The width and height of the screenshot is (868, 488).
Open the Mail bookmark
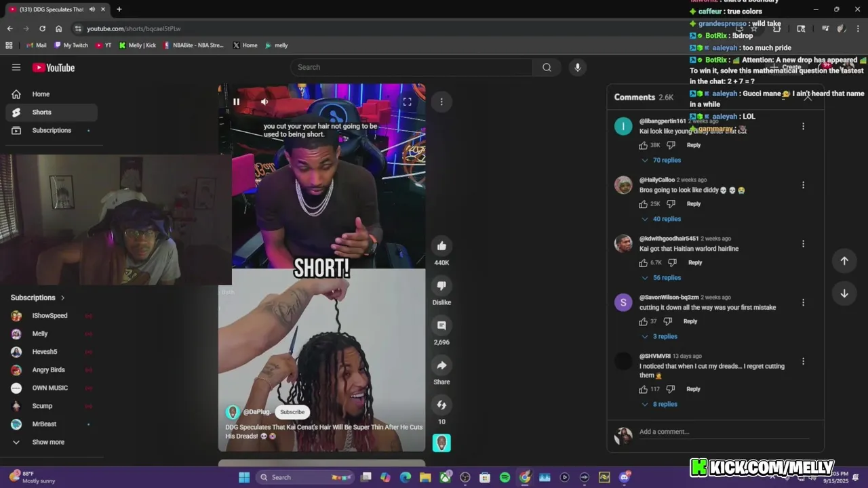(37, 45)
